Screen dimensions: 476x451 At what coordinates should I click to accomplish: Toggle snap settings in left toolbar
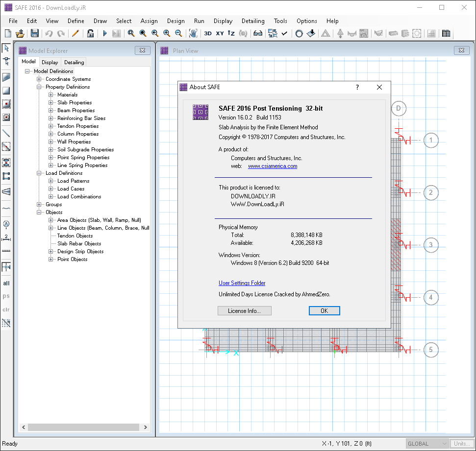point(6,323)
